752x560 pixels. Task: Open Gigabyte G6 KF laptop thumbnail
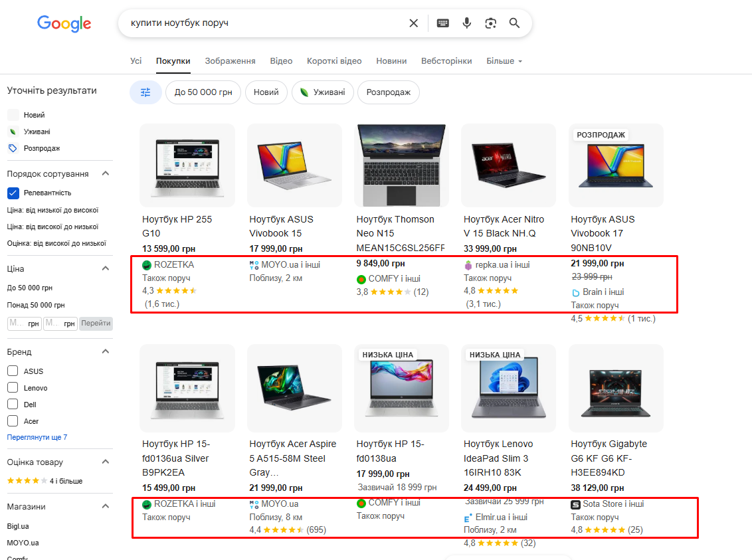point(616,387)
